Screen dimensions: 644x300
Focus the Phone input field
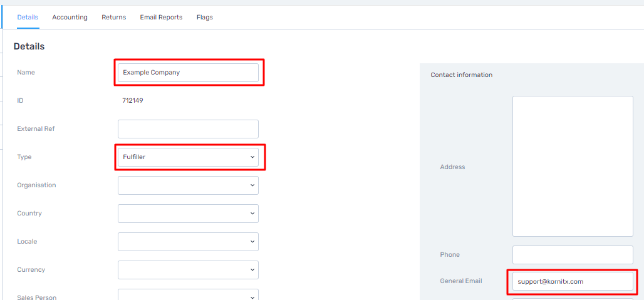pos(573,255)
